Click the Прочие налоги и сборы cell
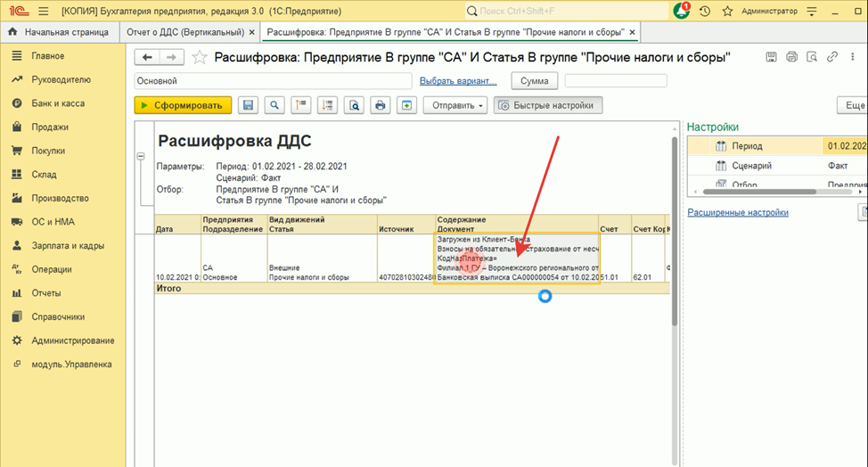Viewport: 868px width, 467px height. [x=309, y=277]
